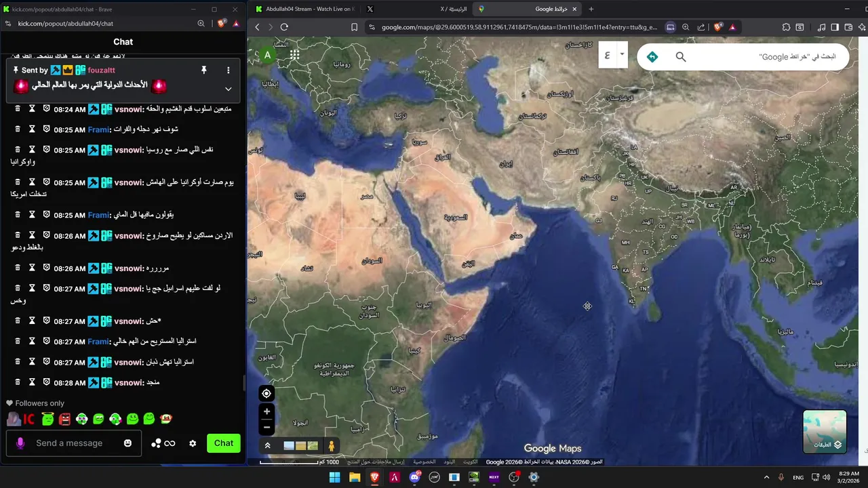Go back in Brave browser
The image size is (868, 488).
pyautogui.click(x=257, y=27)
